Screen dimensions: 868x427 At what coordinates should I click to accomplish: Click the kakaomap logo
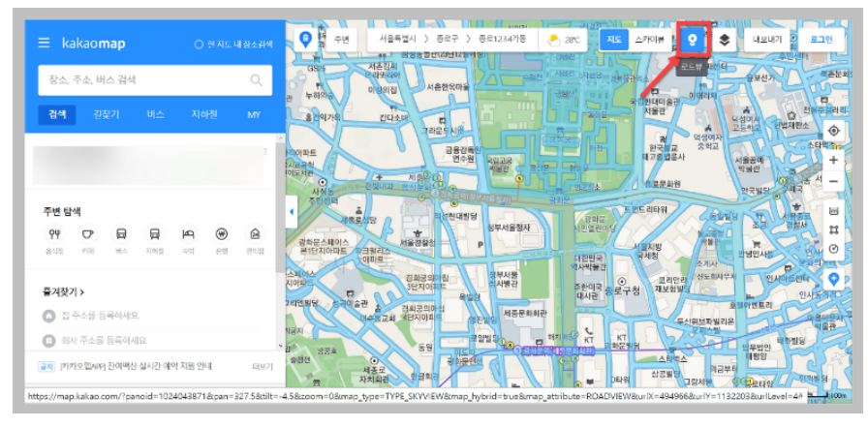click(x=94, y=44)
